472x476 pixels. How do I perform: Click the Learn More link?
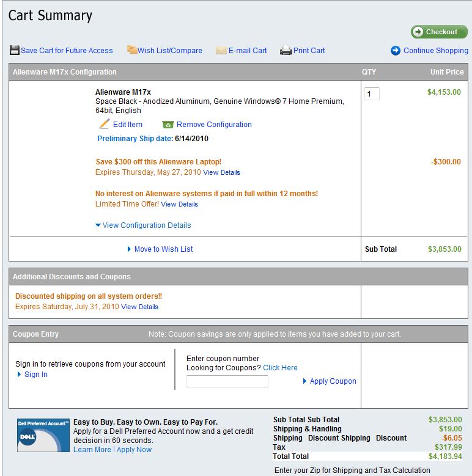(92, 450)
